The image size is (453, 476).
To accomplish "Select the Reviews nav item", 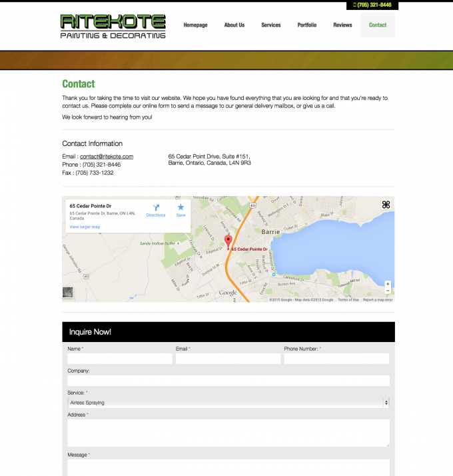I will coord(342,25).
